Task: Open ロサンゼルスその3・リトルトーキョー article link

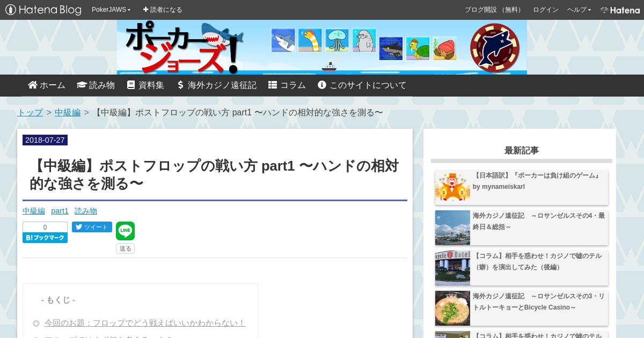Action: pos(539,302)
